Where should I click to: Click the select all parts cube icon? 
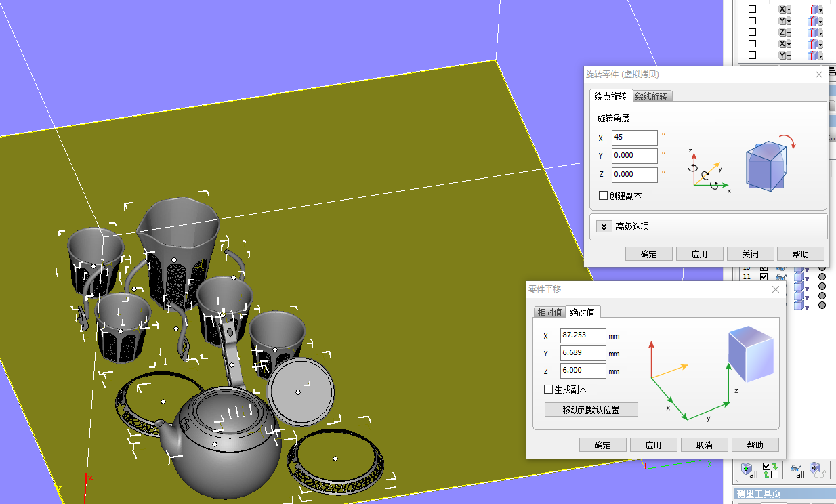(x=749, y=469)
